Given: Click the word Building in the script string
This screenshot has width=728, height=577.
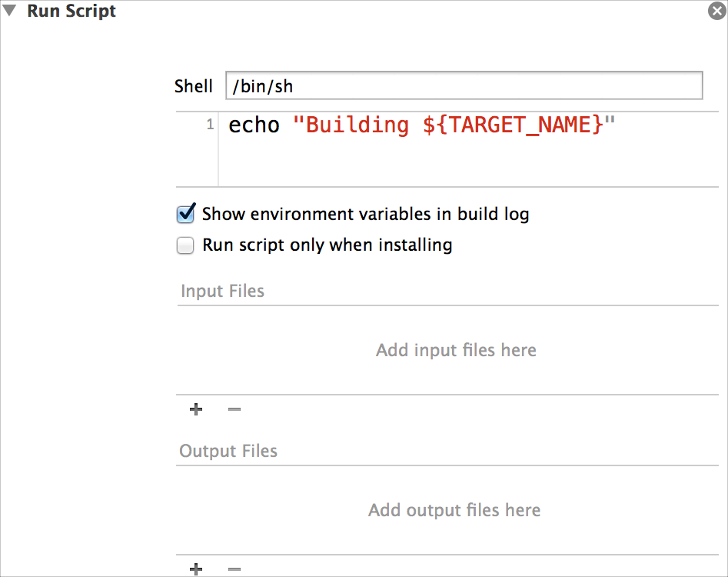Looking at the screenshot, I should click(x=357, y=125).
